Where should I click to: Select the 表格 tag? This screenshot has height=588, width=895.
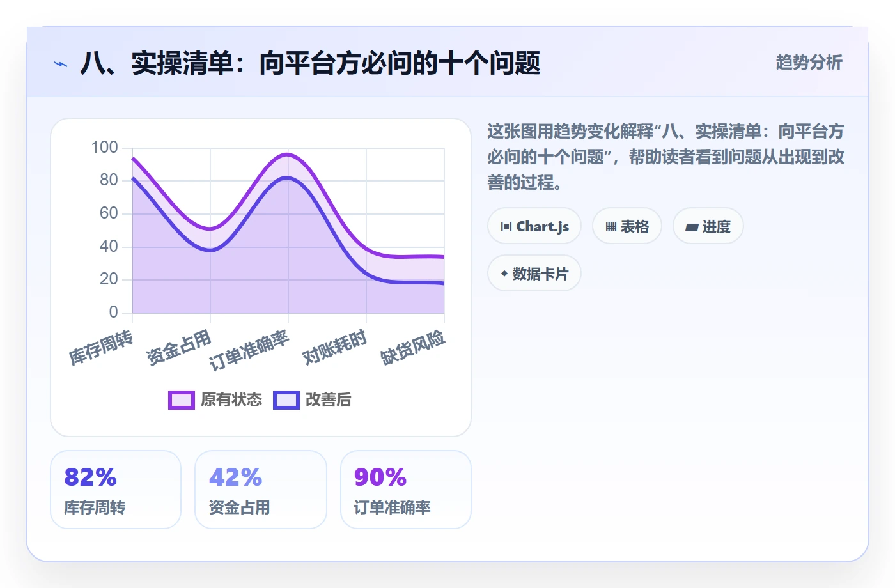point(627,226)
